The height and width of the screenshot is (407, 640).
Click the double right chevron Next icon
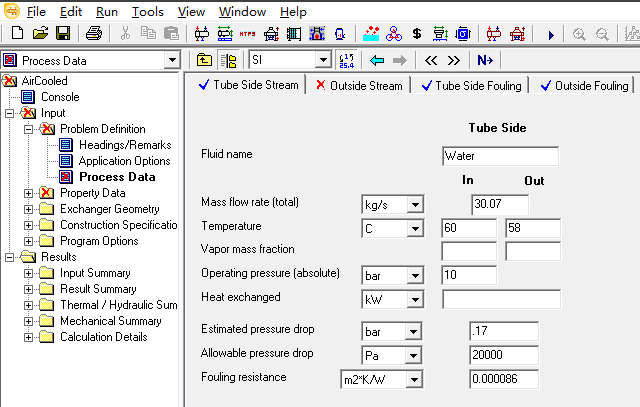(453, 60)
